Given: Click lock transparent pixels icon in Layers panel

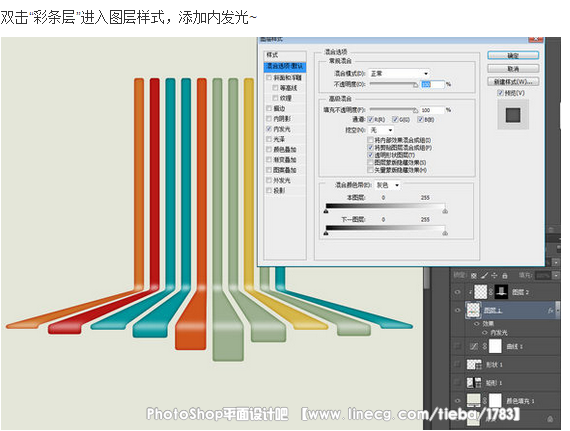Looking at the screenshot, I should [x=474, y=275].
